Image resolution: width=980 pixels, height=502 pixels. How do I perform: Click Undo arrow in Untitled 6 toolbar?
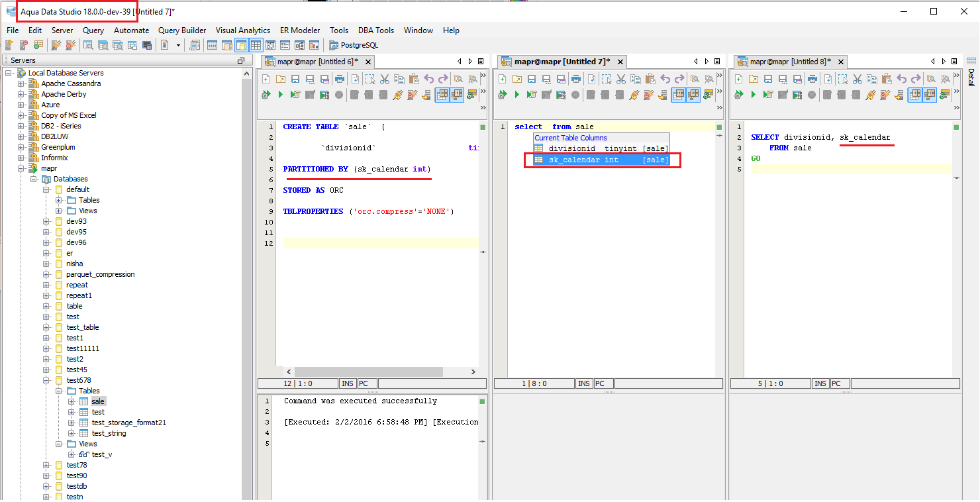429,79
